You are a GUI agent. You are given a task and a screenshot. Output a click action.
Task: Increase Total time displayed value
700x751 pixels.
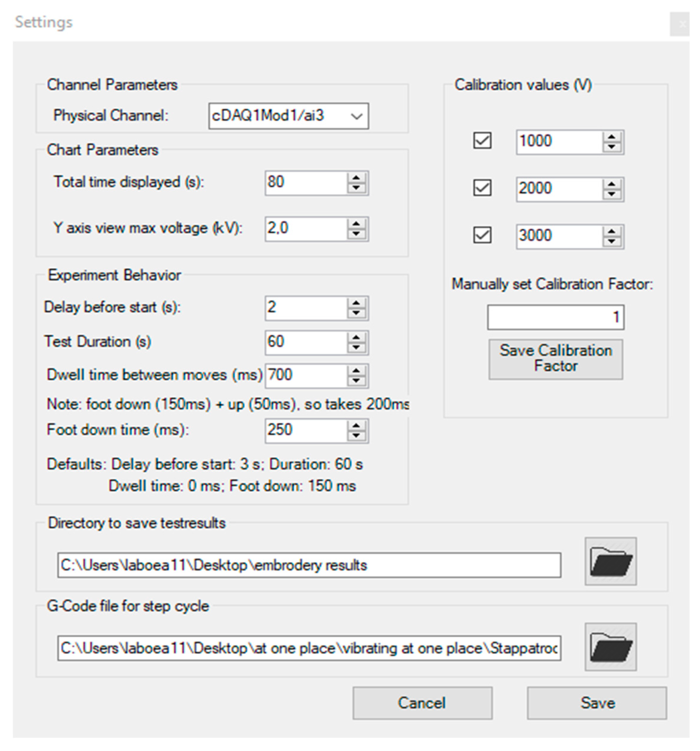pos(356,177)
